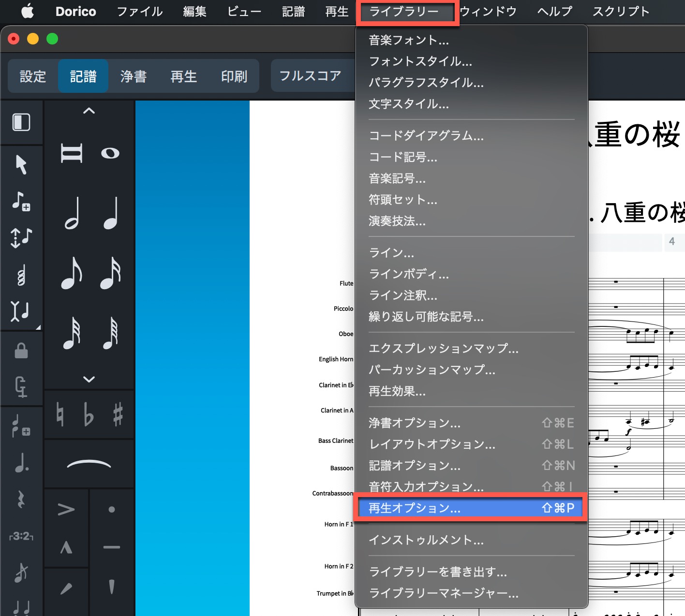Screen dimensions: 685x616
Task: Open 浄書オプション... dialog
Action: 472,423
